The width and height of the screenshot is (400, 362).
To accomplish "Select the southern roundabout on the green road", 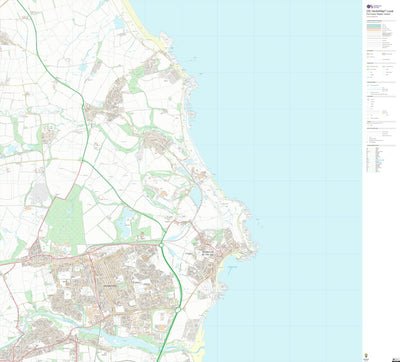I will point(178,310).
